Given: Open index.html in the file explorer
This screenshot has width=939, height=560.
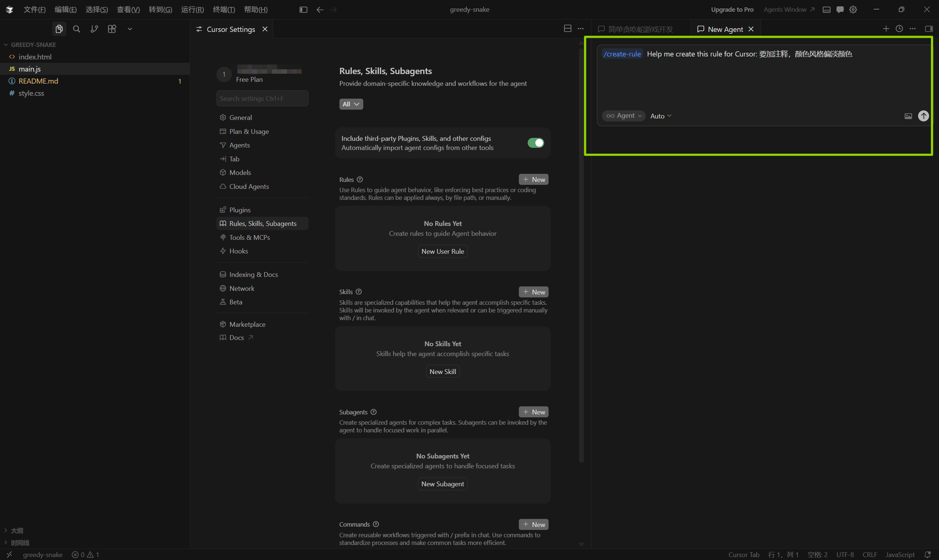Looking at the screenshot, I should pos(94,56).
